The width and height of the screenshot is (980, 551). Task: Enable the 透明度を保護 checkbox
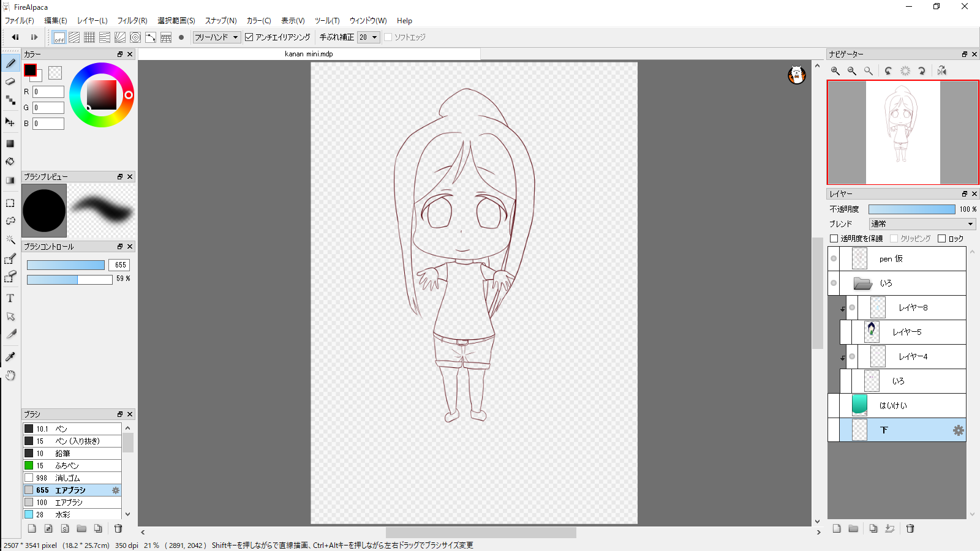click(x=834, y=239)
